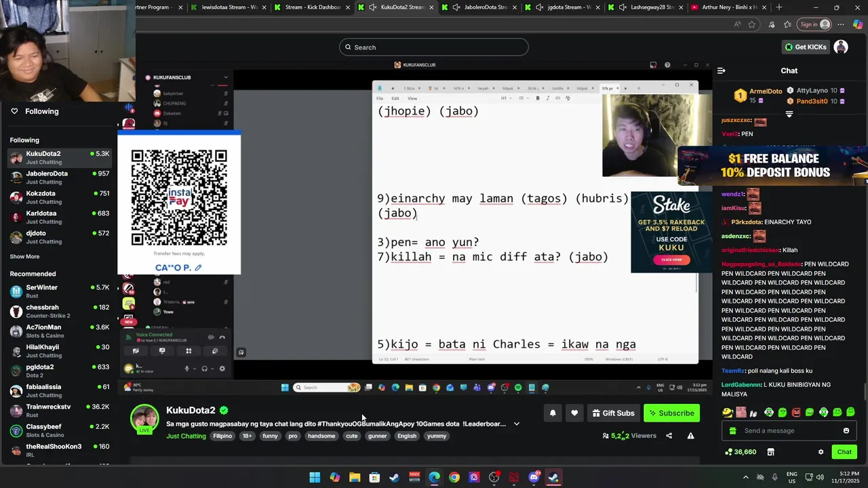Open a new browser tab
868x488 pixels.
click(779, 7)
